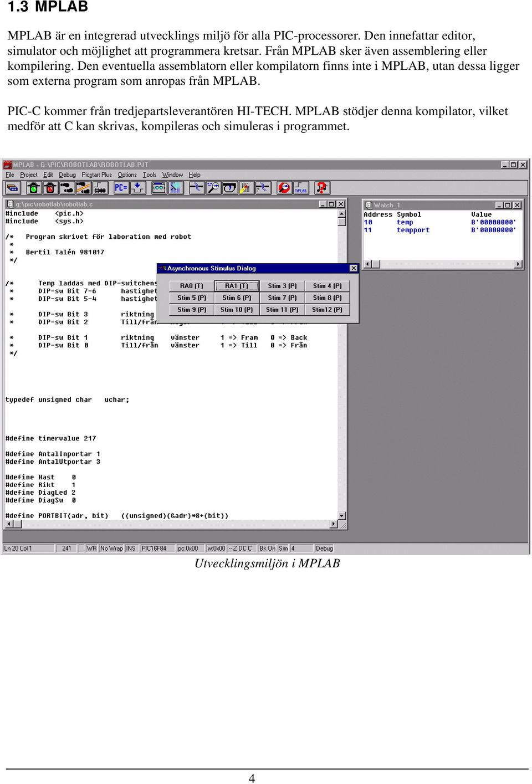This screenshot has height=784, width=532.
Task: Click the MPLAB labelled toolbar icon
Action: [301, 188]
